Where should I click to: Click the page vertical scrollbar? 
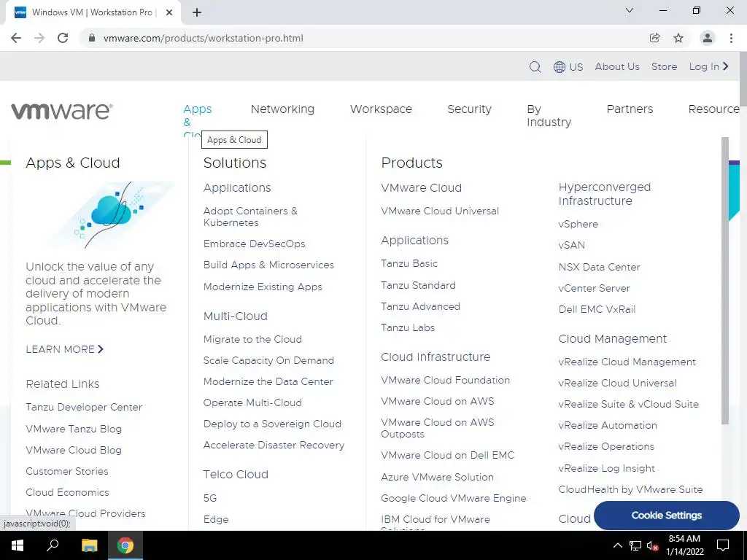743,80
